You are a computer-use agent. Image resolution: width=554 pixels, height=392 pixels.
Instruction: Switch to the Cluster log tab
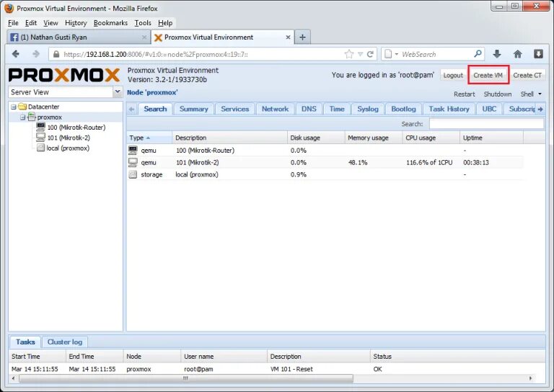point(65,342)
